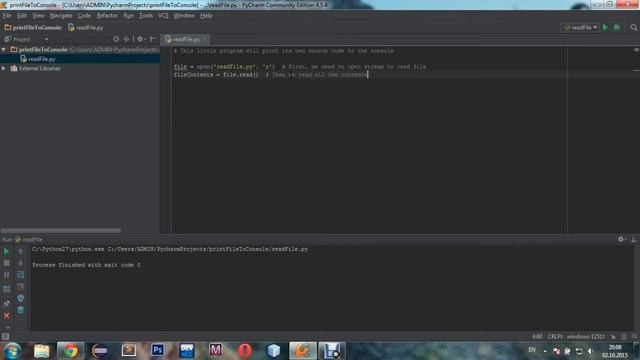This screenshot has height=360, width=640.
Task: Click collapse all icon in Project panel
Action: 127,39
